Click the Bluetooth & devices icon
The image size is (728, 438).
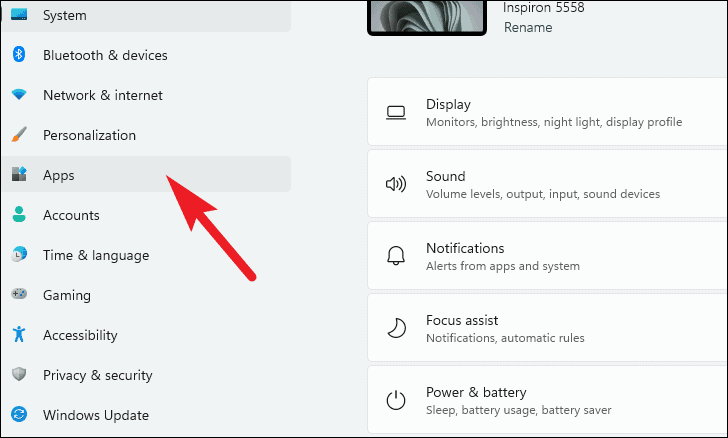pyautogui.click(x=19, y=55)
